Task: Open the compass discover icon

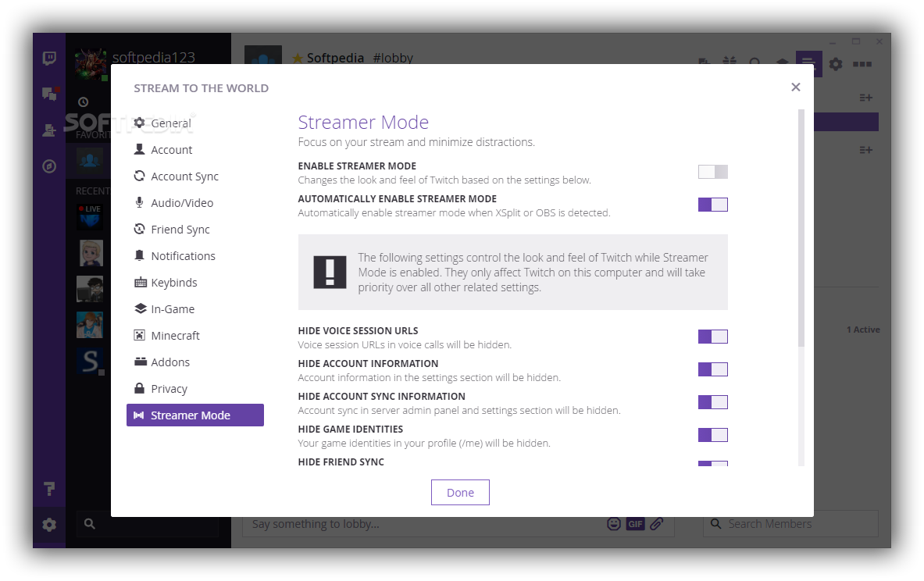Action: tap(49, 166)
